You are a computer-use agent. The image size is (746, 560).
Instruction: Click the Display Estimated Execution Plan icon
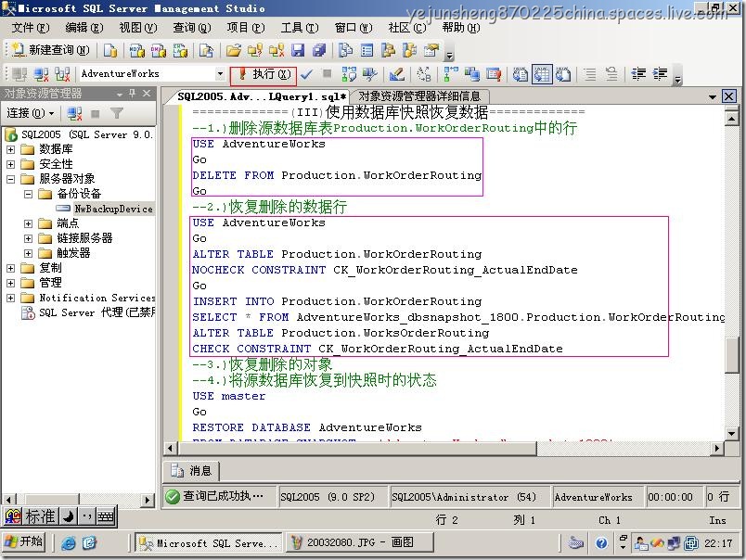click(x=349, y=74)
